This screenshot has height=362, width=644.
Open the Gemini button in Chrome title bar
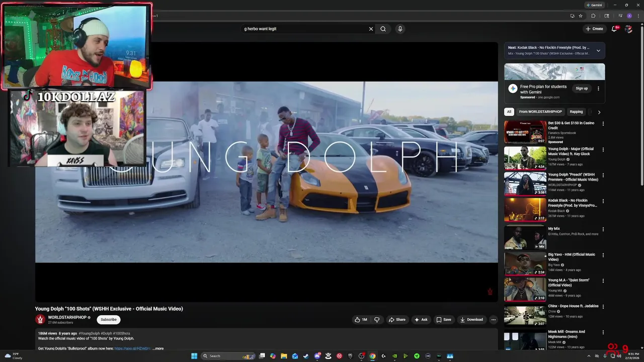[594, 5]
